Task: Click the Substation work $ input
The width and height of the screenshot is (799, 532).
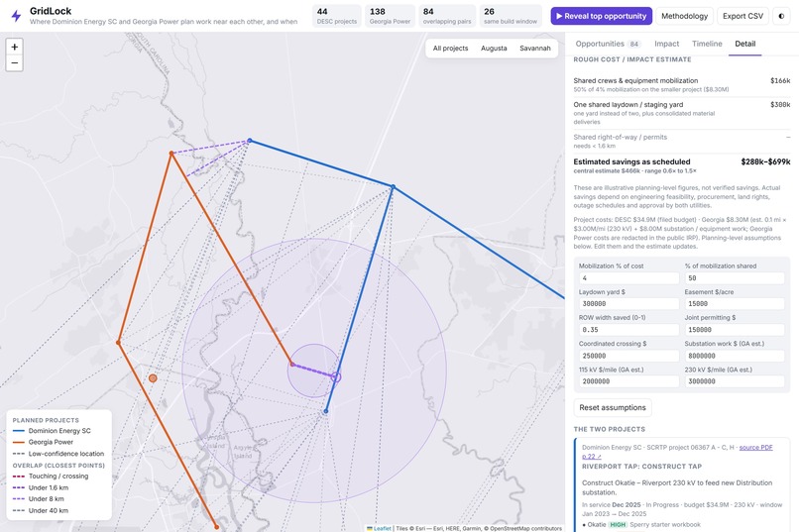Action: [x=735, y=356]
